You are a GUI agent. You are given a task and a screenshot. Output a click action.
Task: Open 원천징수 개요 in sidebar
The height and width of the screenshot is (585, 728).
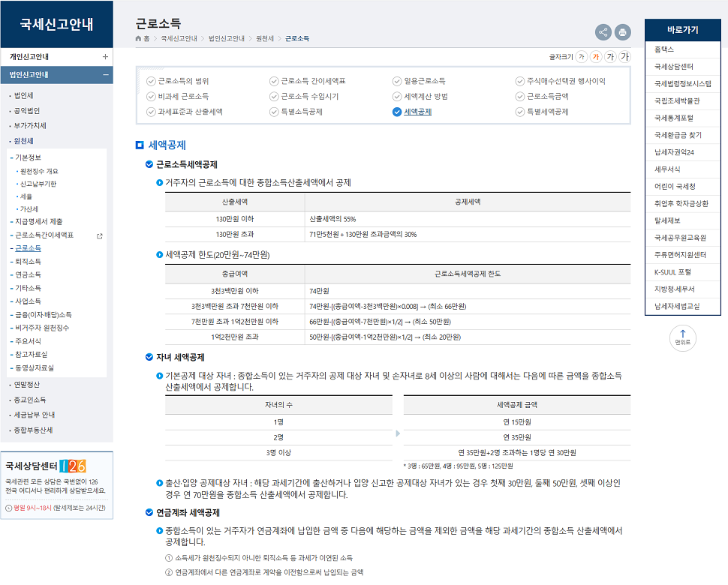coord(38,171)
